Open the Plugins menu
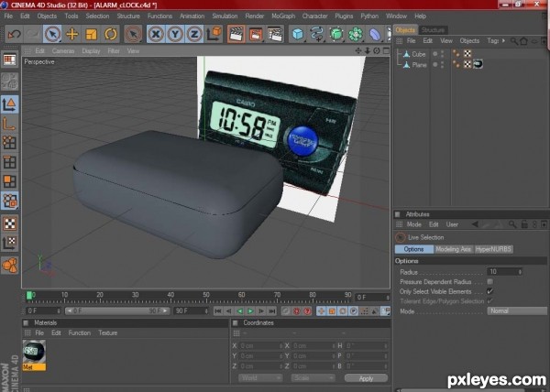The height and width of the screenshot is (392, 550). 344,16
